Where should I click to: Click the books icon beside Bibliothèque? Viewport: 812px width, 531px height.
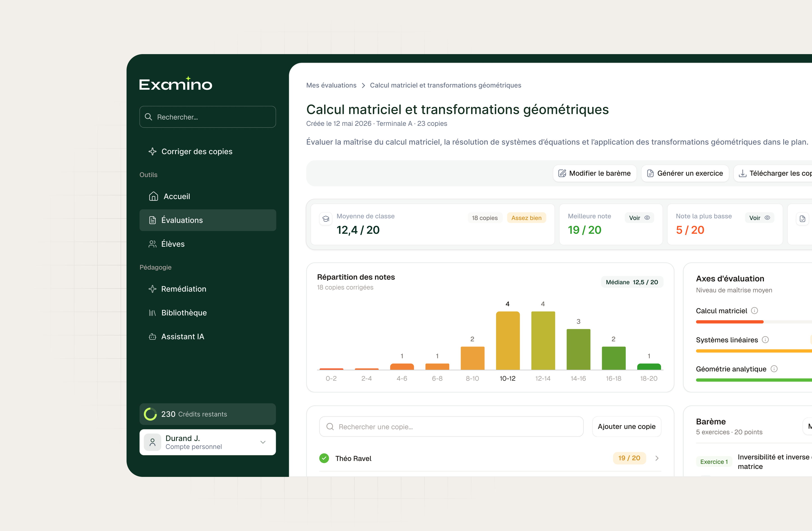coord(152,313)
